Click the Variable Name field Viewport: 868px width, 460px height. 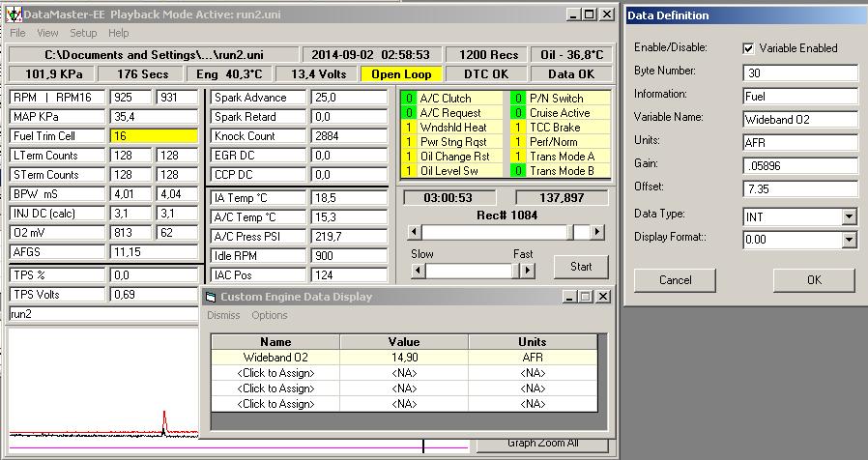point(800,119)
